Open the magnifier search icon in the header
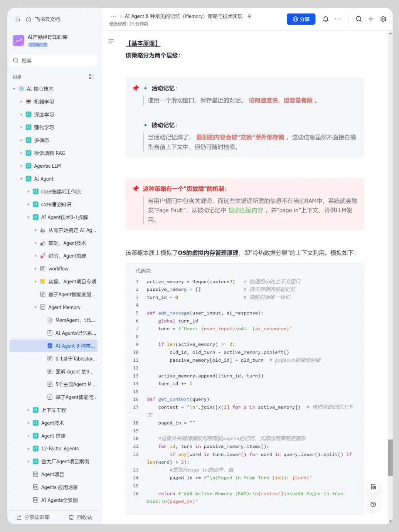399x532 pixels. click(x=359, y=19)
